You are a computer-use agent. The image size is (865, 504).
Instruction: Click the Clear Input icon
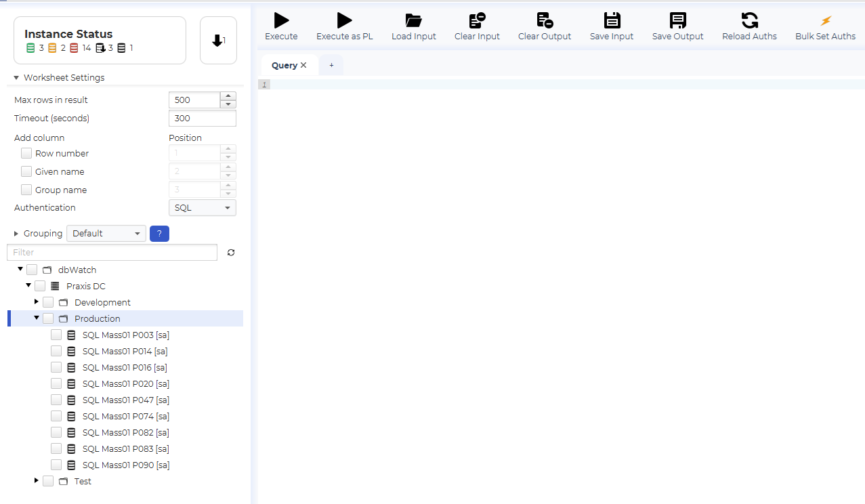[x=477, y=21]
